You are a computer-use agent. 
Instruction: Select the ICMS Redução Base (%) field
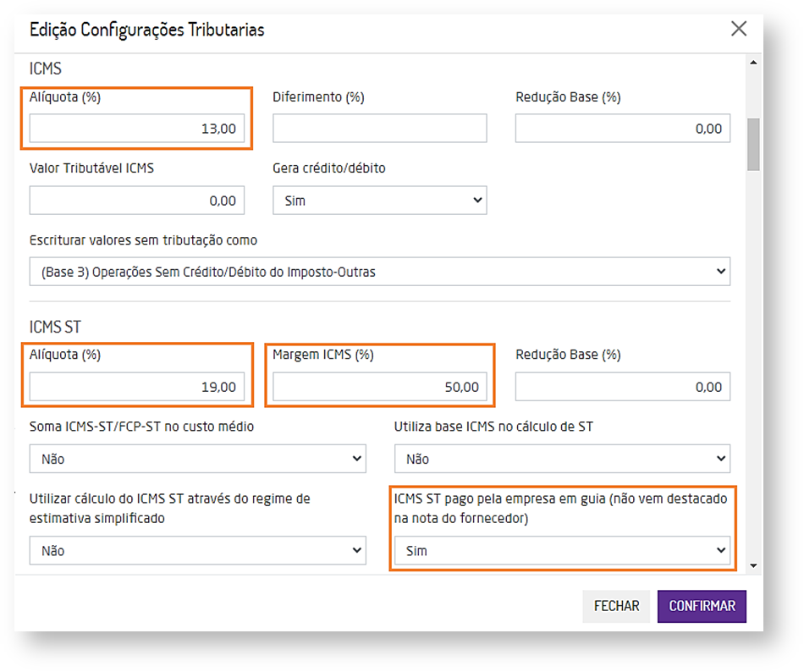coord(622,129)
